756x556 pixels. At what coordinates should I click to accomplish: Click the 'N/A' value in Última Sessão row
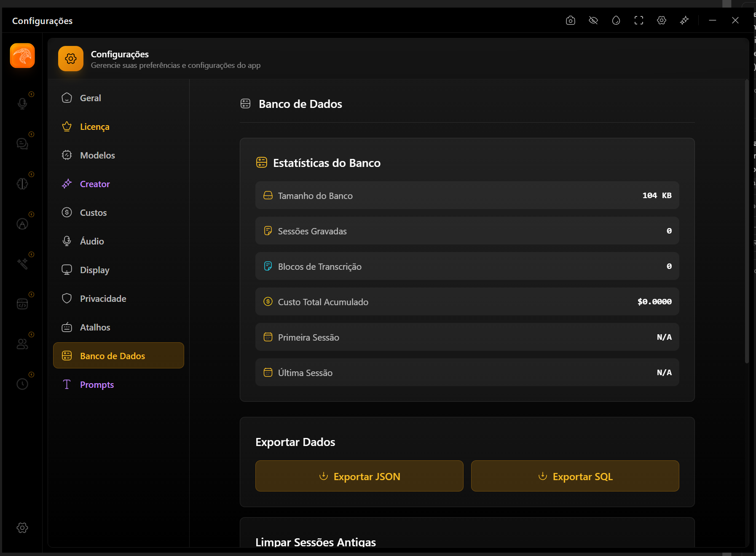point(664,372)
